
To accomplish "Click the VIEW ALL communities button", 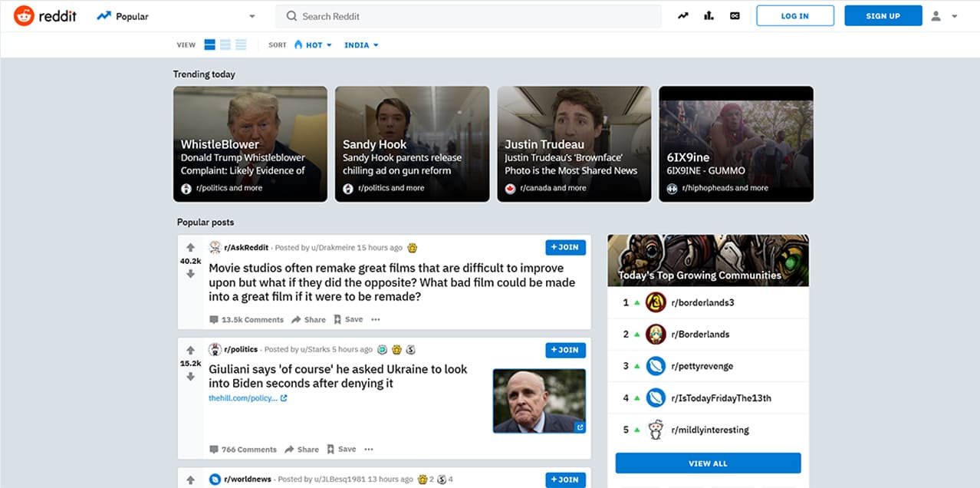I will (708, 463).
